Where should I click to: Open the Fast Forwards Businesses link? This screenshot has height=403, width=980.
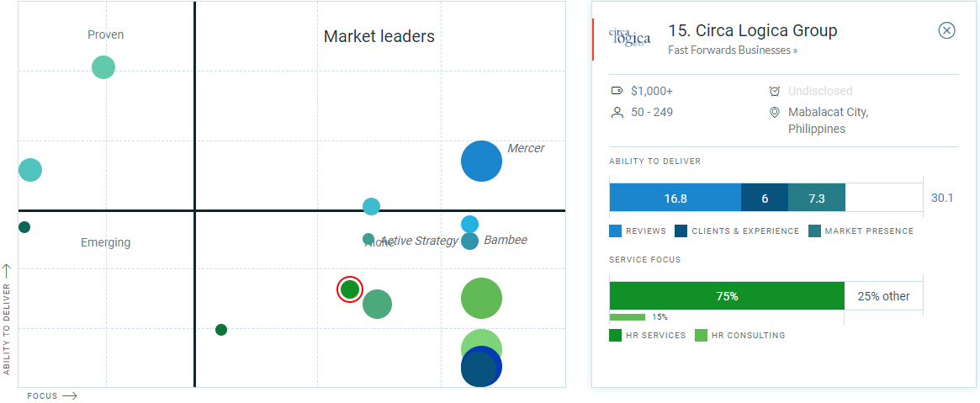pyautogui.click(x=733, y=50)
